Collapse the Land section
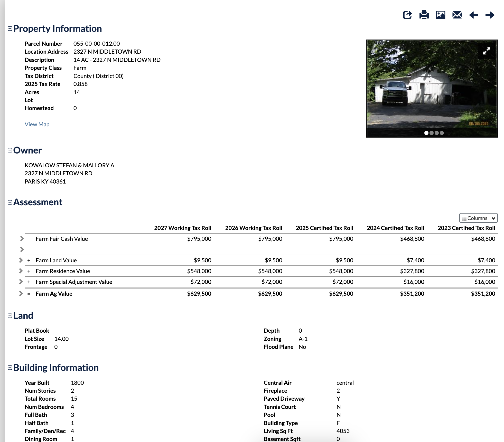Screen dimensions: 504x442 click(10, 316)
